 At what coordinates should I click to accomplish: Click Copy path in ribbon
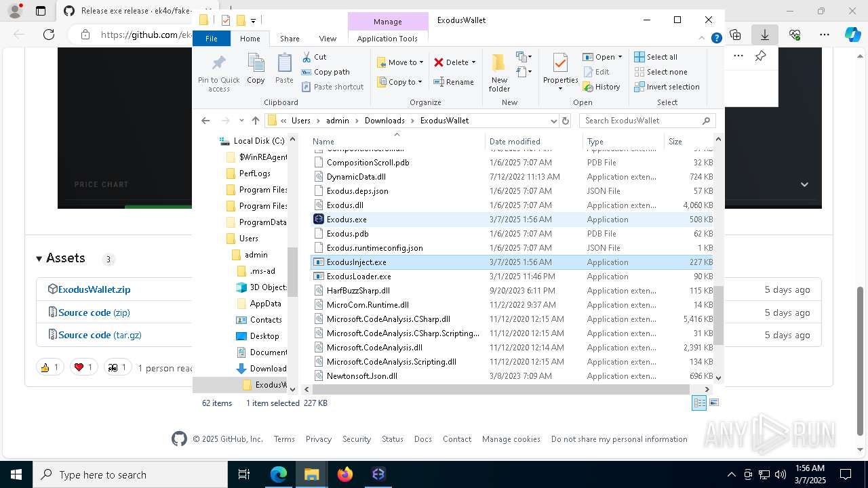point(325,72)
